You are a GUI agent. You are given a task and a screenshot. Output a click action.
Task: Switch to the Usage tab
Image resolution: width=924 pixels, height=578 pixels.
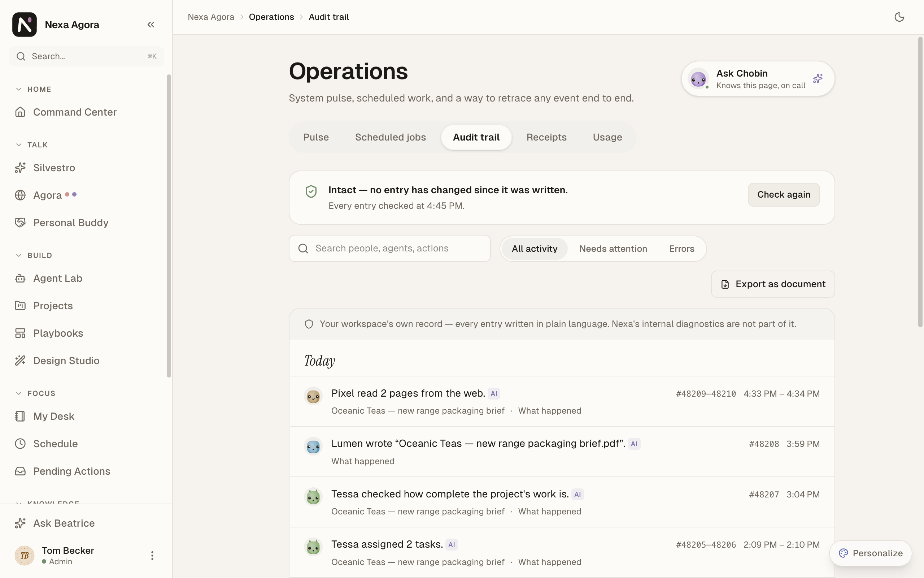point(607,137)
